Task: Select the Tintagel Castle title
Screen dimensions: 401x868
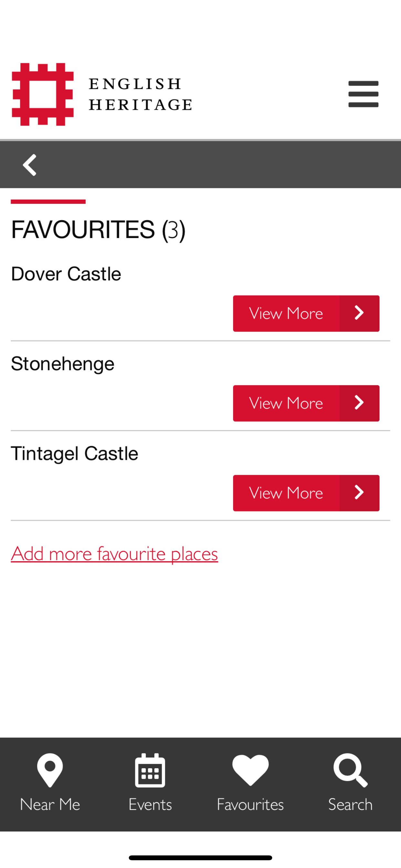Action: click(x=75, y=453)
